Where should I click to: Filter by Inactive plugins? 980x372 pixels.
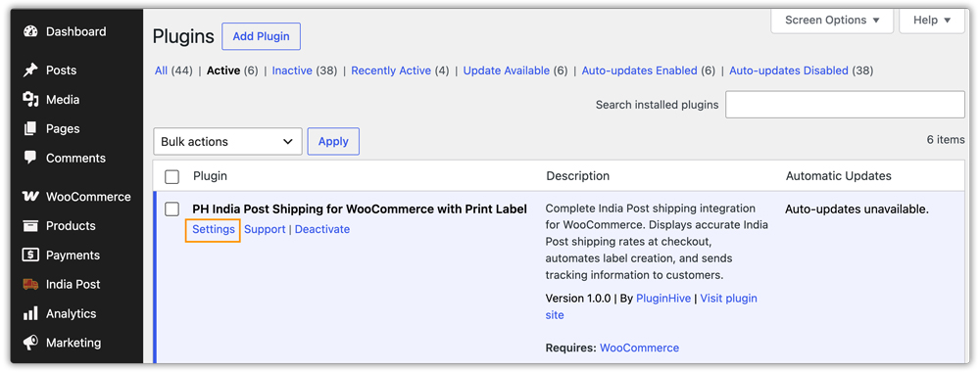pos(292,71)
